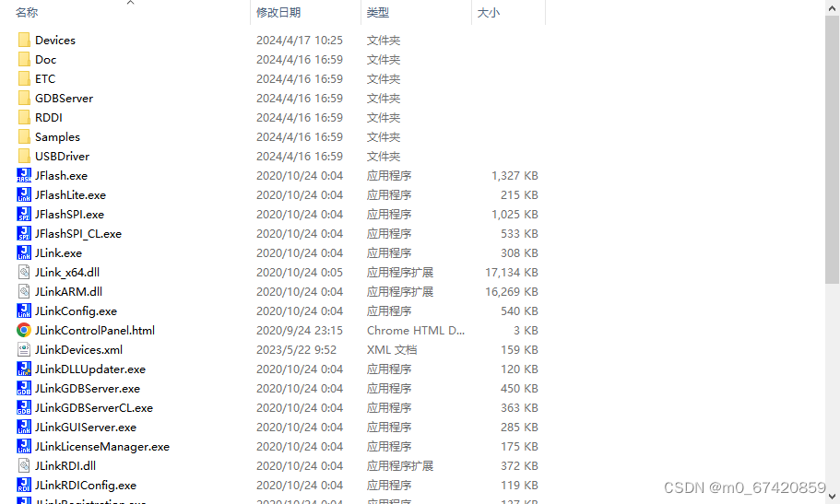Click the size value 16,269 KB
Screen dimensions: 840x504
(512, 291)
